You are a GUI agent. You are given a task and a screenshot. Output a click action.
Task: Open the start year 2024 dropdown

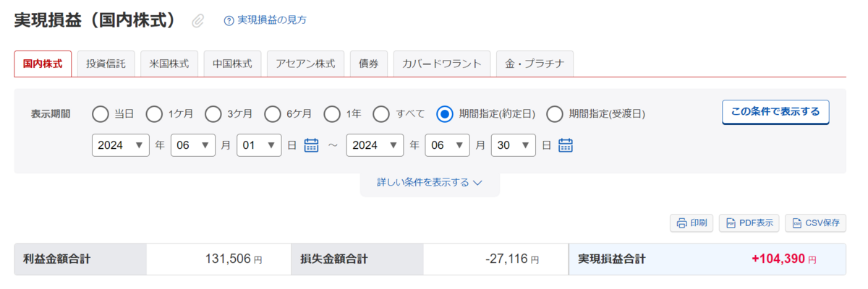pyautogui.click(x=121, y=145)
